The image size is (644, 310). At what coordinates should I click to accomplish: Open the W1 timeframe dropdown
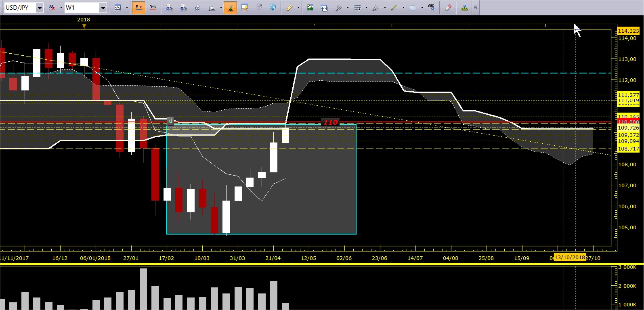click(x=103, y=8)
